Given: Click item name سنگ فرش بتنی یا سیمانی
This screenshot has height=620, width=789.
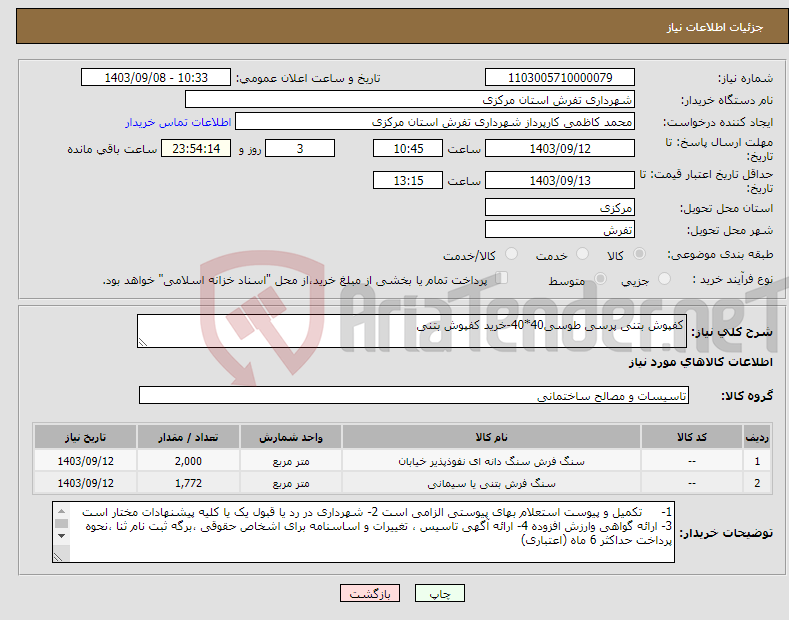Looking at the screenshot, I should [491, 483].
